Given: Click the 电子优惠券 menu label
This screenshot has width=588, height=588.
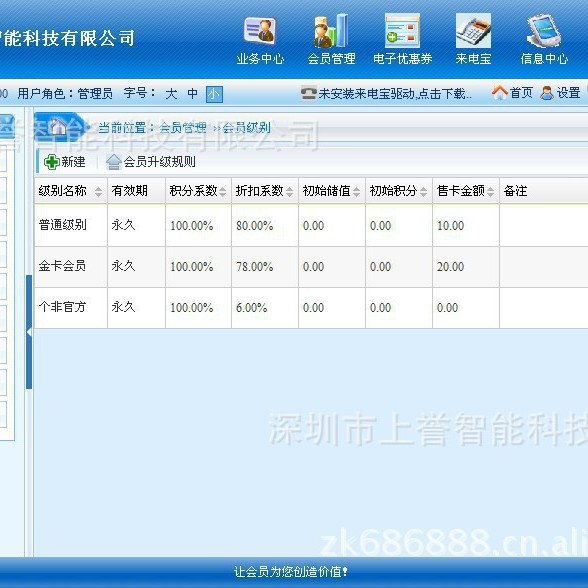Looking at the screenshot, I should [402, 59].
